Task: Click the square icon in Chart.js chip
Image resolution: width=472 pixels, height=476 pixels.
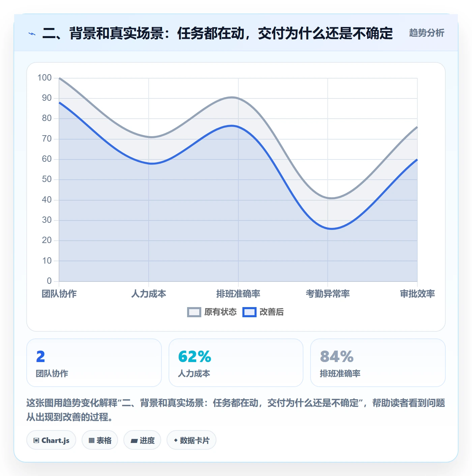Action: pyautogui.click(x=36, y=441)
